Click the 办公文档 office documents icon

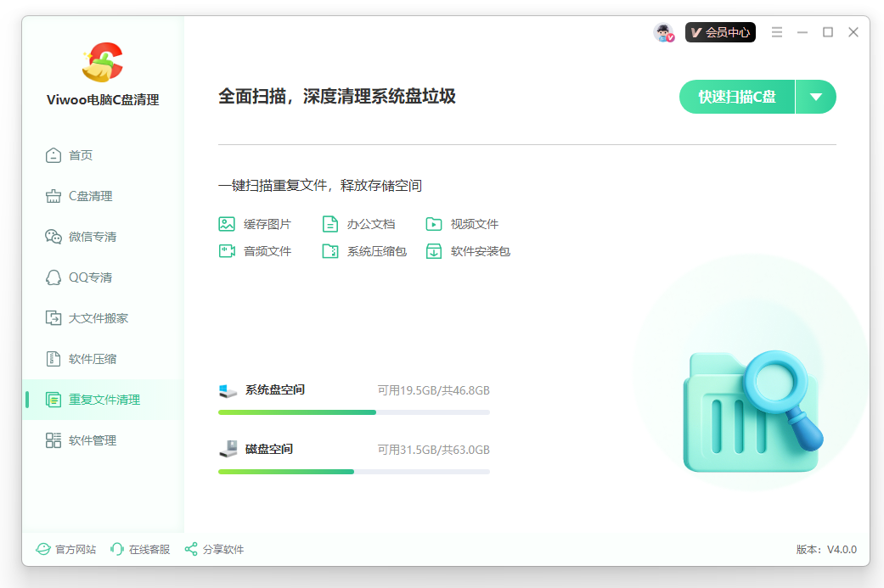tap(330, 223)
